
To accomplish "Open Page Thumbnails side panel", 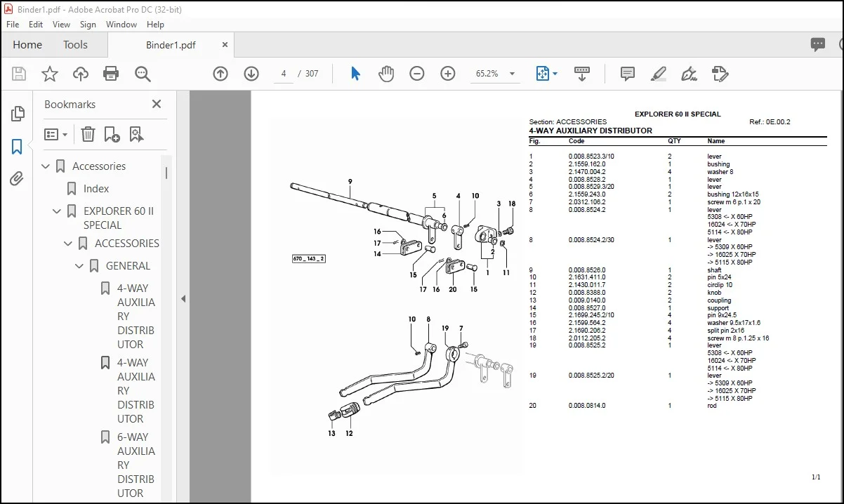I will click(x=18, y=114).
